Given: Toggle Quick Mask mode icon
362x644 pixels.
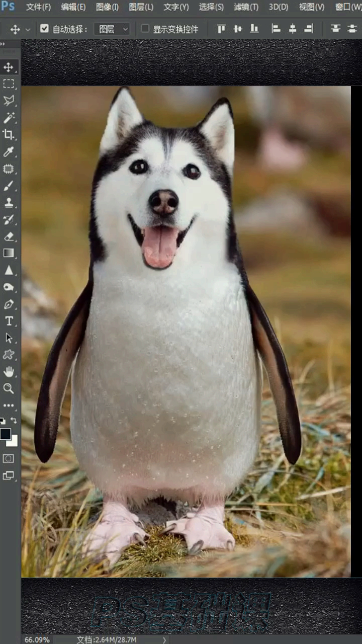Looking at the screenshot, I should (9, 458).
